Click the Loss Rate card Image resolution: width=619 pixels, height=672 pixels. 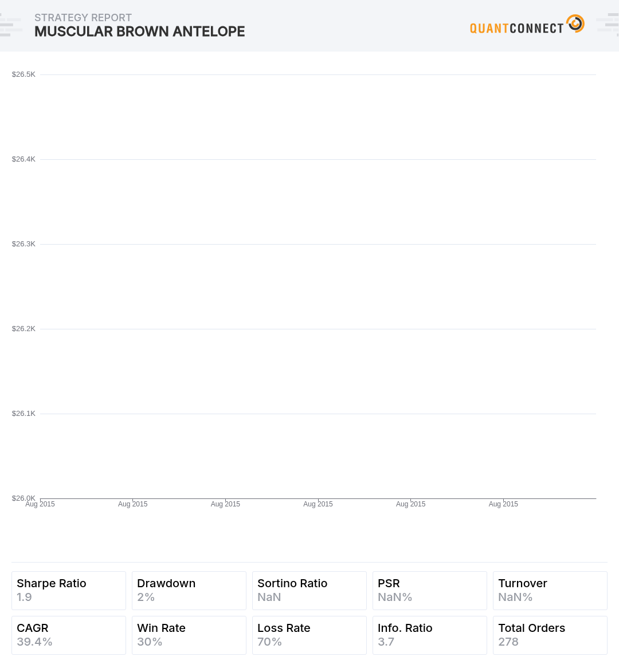309,635
